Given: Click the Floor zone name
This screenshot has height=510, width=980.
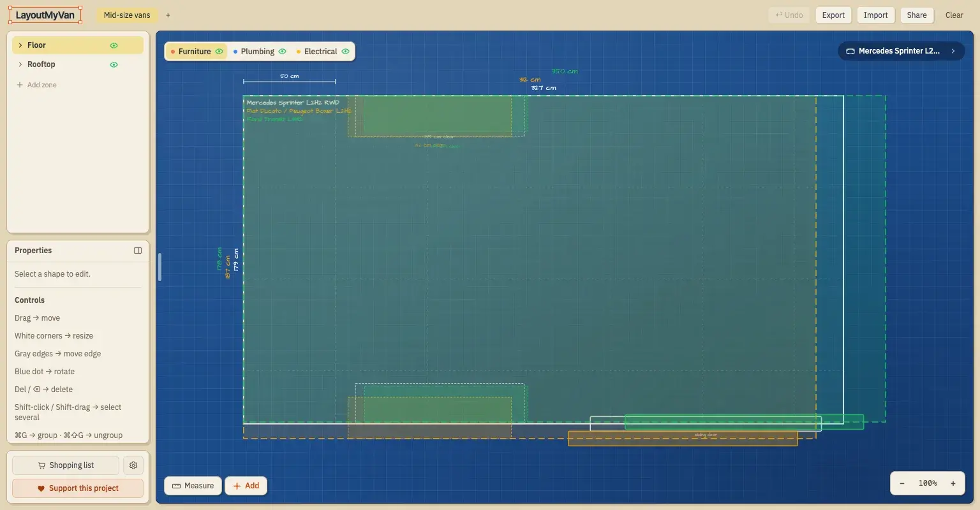Looking at the screenshot, I should click(36, 45).
